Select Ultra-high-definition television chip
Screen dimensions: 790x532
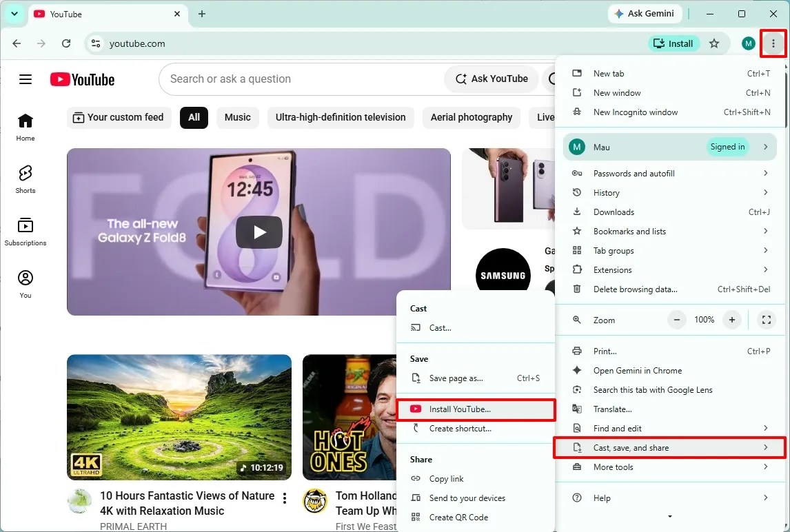click(x=341, y=117)
